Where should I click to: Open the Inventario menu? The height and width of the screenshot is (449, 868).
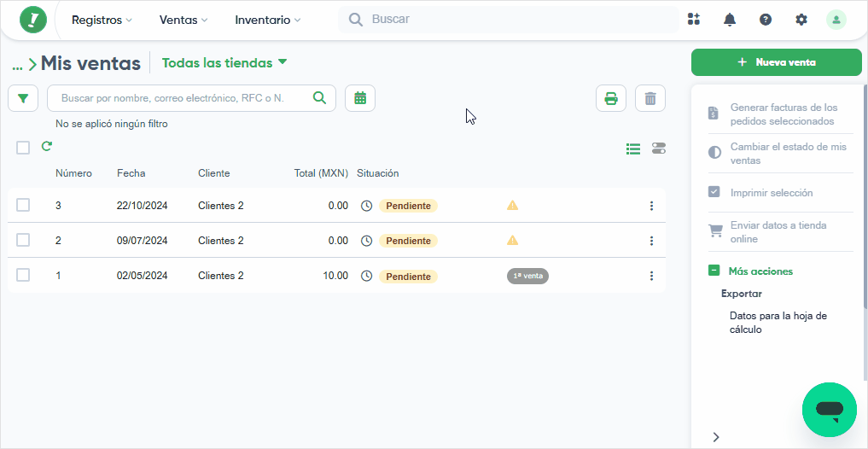[268, 20]
